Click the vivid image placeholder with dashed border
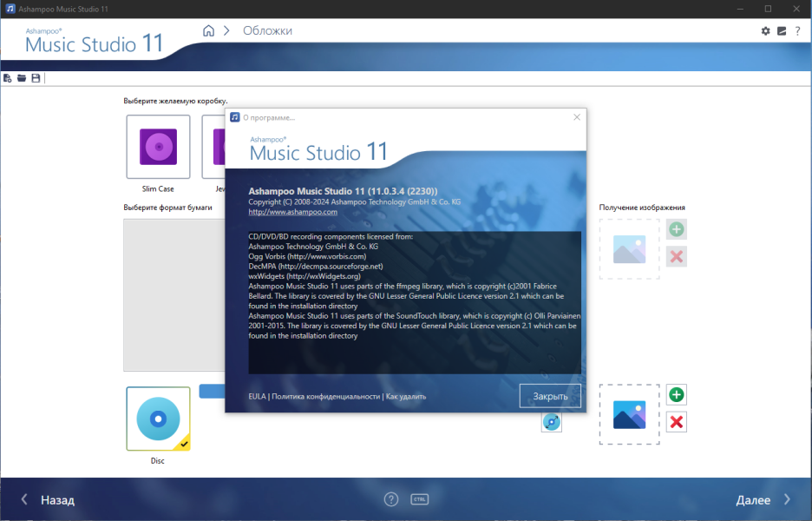This screenshot has width=812, height=521. [x=629, y=414]
